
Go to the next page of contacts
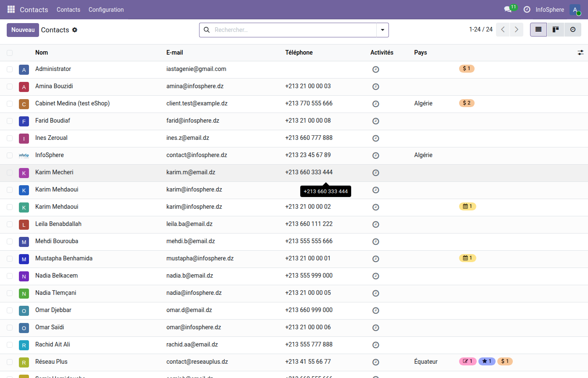pyautogui.click(x=516, y=29)
